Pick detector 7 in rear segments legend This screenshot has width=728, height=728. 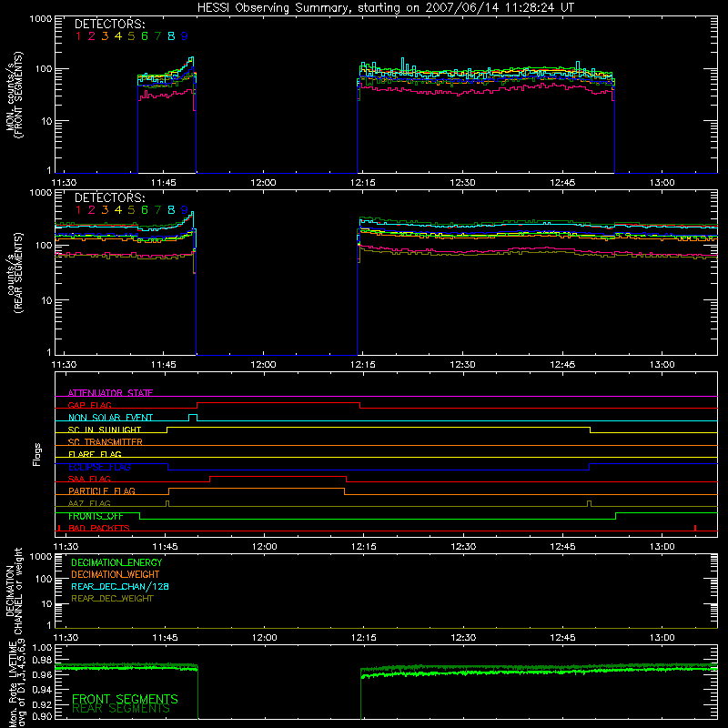pos(157,210)
